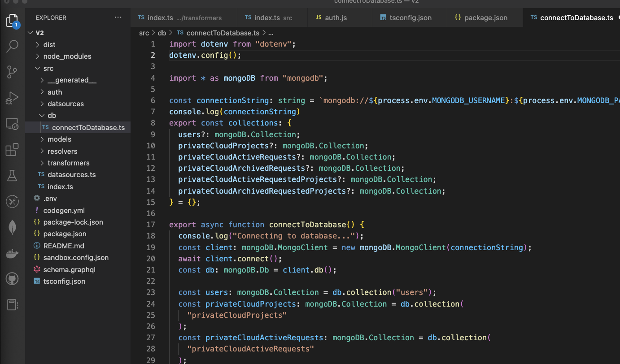This screenshot has width=620, height=364.
Task: Expand the datsources folder chevron
Action: point(42,104)
